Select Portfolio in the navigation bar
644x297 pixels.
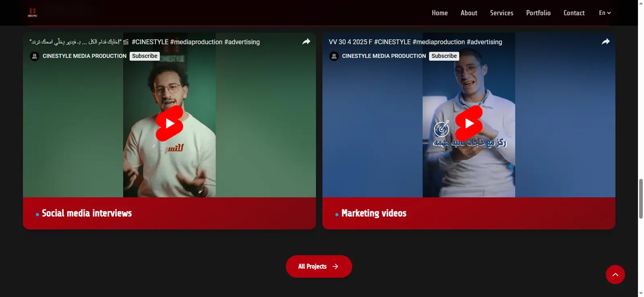(538, 13)
